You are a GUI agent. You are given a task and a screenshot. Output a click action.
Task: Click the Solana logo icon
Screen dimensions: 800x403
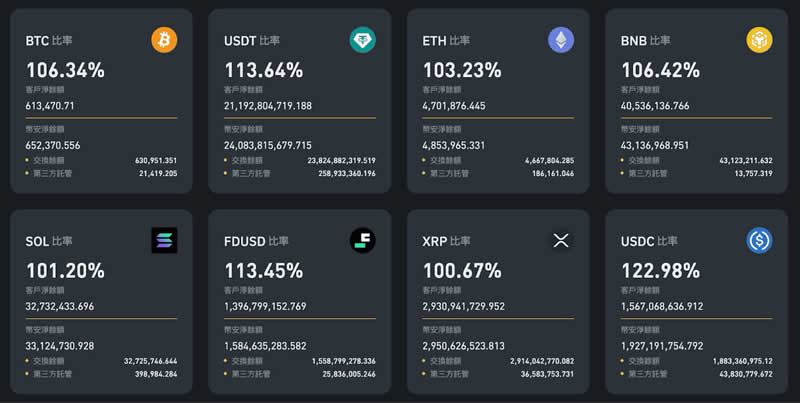(x=164, y=240)
